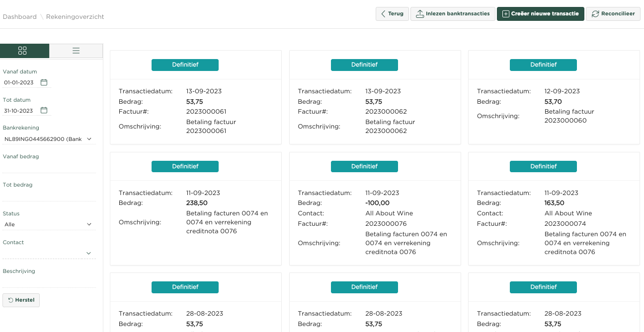Expand the Bankrekening dropdown
The image size is (644, 332).
(x=48, y=139)
